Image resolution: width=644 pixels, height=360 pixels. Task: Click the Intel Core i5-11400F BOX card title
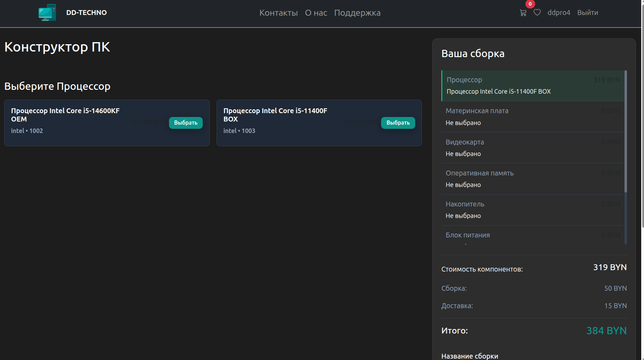pyautogui.click(x=275, y=115)
